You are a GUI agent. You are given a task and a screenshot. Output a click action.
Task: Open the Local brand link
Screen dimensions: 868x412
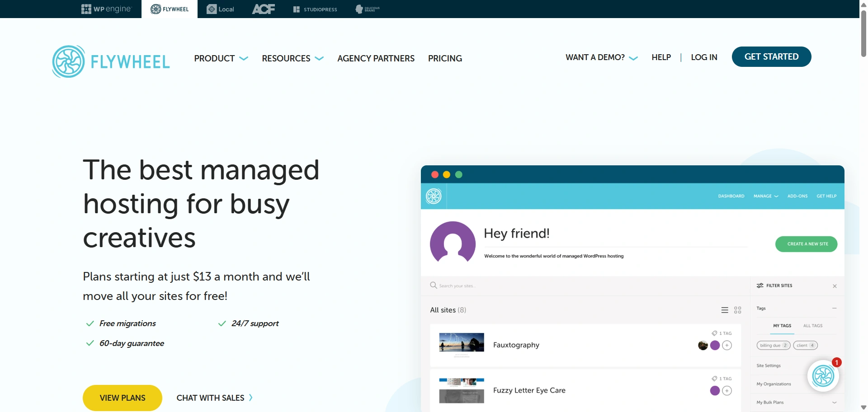220,9
